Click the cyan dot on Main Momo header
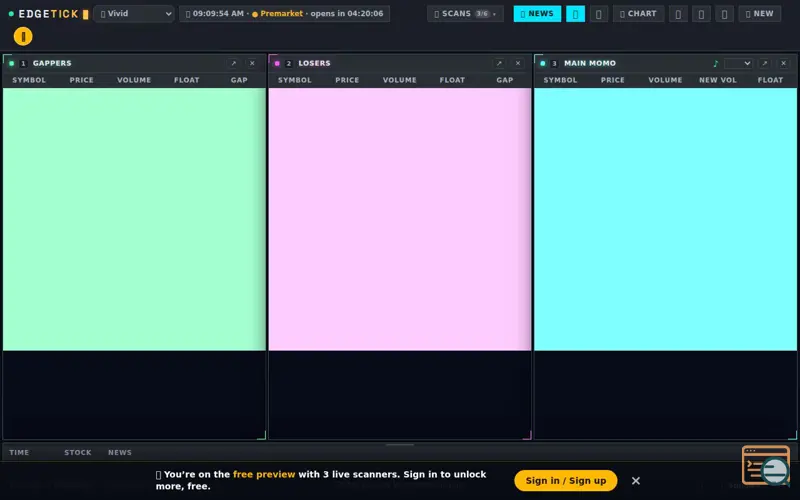The width and height of the screenshot is (800, 500). tap(543, 63)
